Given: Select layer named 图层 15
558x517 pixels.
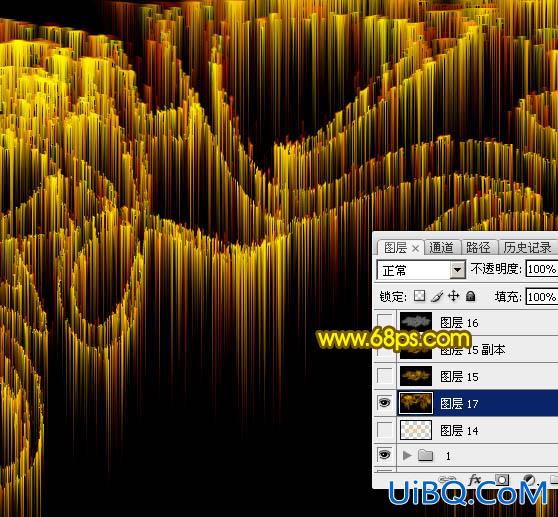Looking at the screenshot, I should [459, 376].
